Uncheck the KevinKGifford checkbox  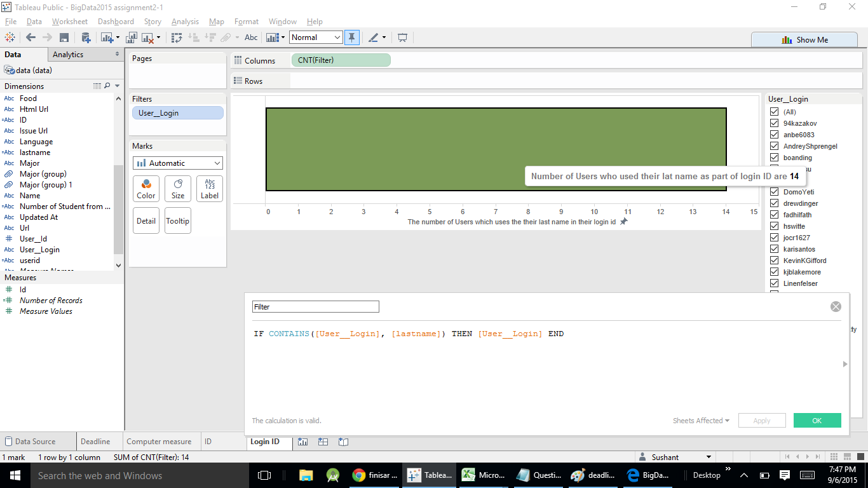[774, 261]
